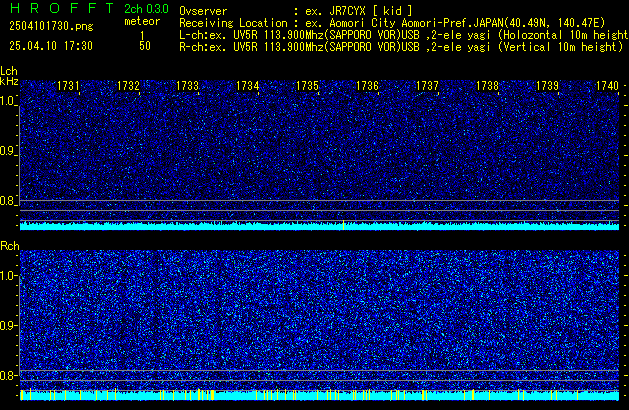This screenshot has height=410, width=629.
Task: Click the date stamp 25.04.10 17:30
Action: 51,46
